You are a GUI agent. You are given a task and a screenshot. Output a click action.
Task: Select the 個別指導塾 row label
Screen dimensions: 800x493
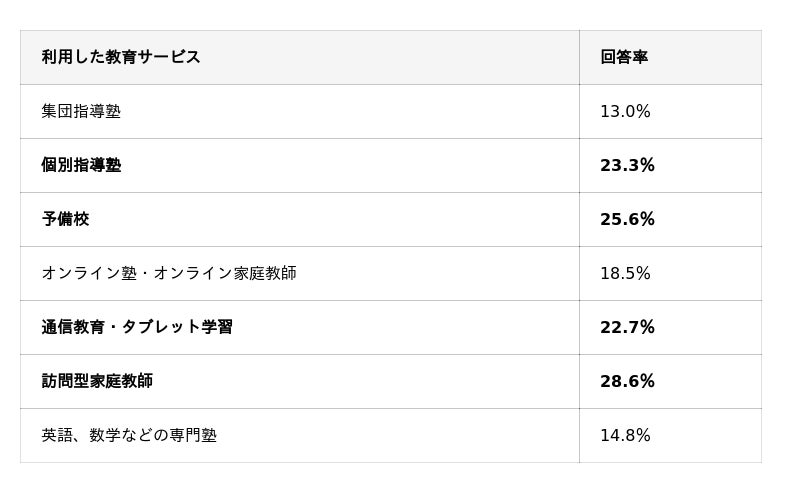(x=81, y=165)
